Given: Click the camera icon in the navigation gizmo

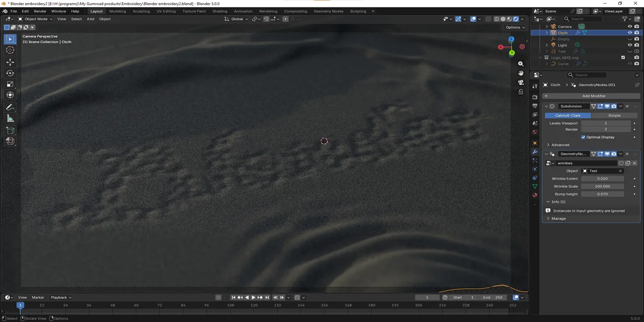Looking at the screenshot, I should 520,83.
